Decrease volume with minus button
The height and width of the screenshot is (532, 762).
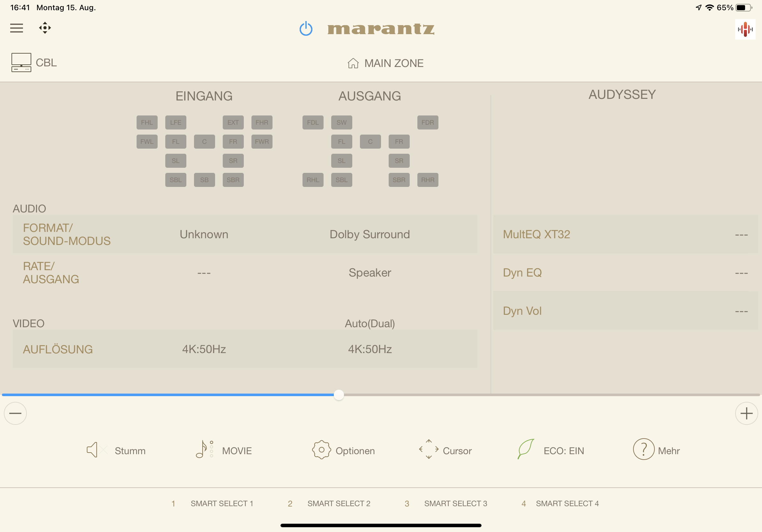pyautogui.click(x=15, y=413)
